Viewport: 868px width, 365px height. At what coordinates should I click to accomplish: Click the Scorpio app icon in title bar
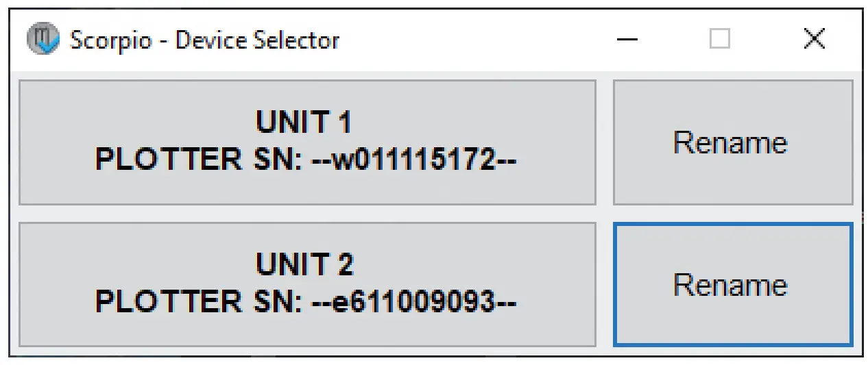pos(43,40)
